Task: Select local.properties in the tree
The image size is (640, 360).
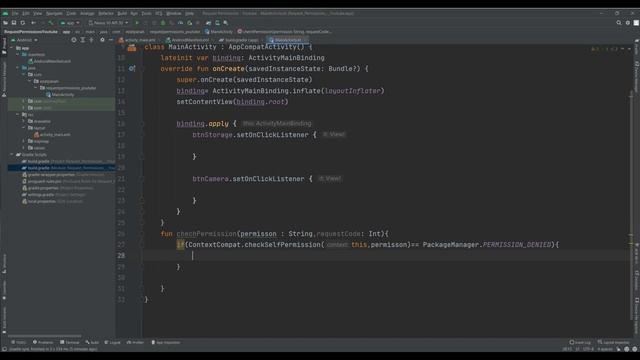Action: tap(52, 201)
